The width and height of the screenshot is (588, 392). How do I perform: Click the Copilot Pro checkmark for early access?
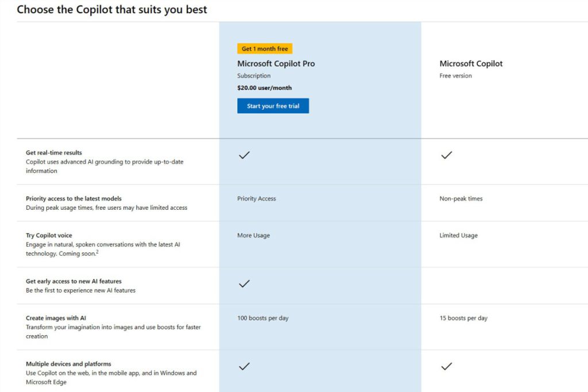pos(244,284)
